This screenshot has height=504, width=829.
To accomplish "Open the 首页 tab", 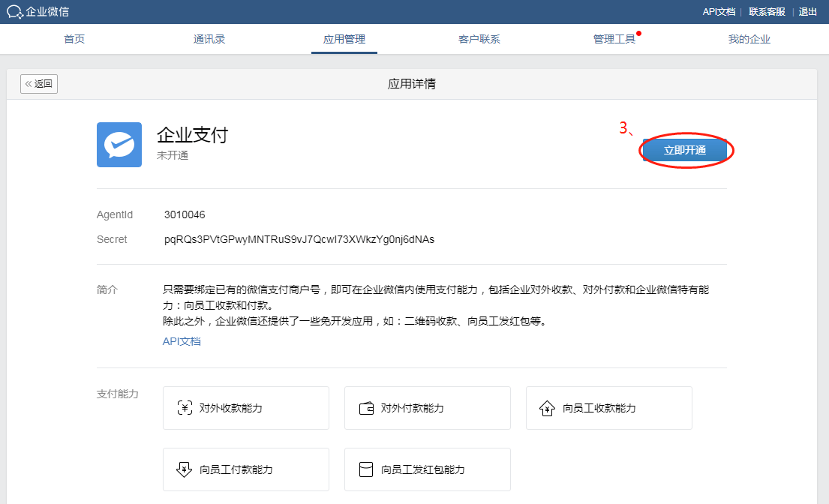I will click(74, 39).
